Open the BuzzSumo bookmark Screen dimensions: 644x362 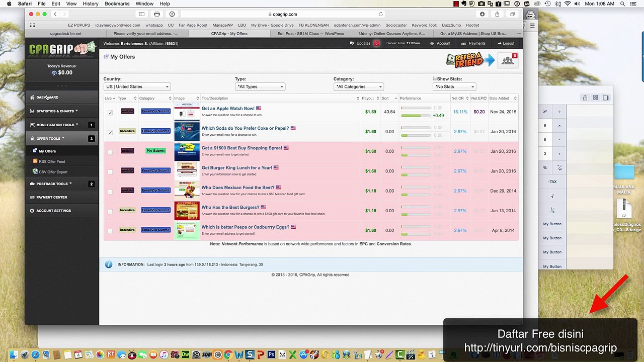(x=451, y=25)
